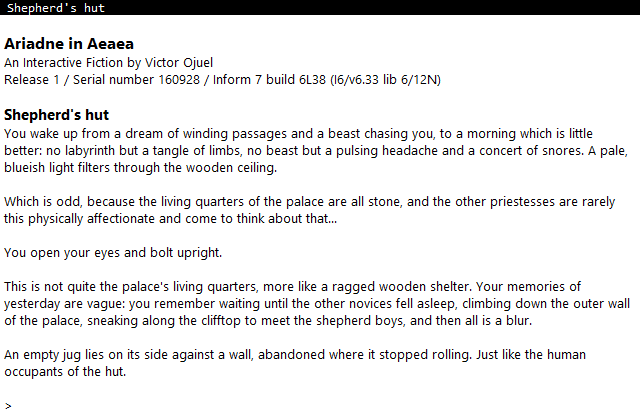Click the text "Release 1"

[32, 80]
